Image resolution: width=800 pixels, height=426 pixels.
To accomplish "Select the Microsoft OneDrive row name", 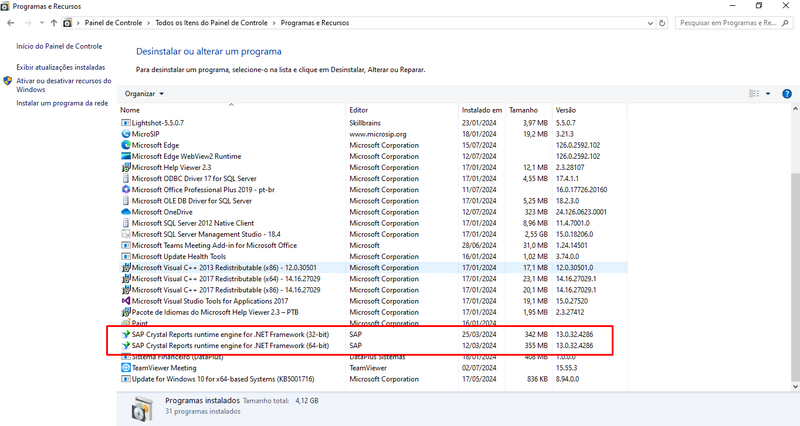I will click(x=162, y=212).
